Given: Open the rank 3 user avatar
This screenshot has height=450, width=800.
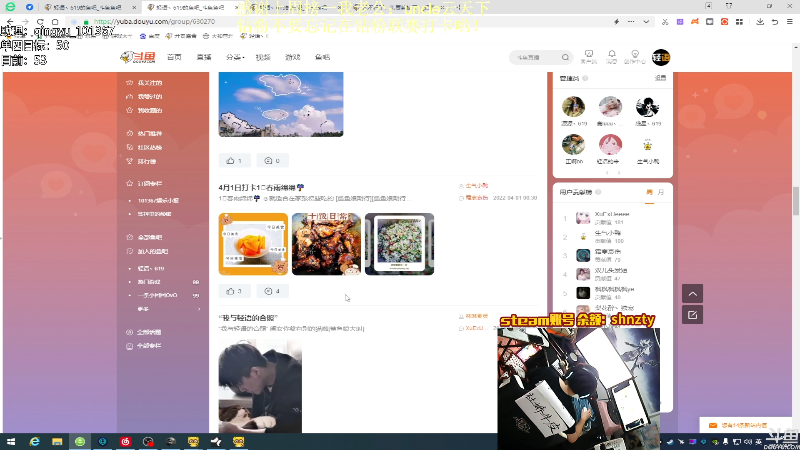Looking at the screenshot, I should (583, 255).
